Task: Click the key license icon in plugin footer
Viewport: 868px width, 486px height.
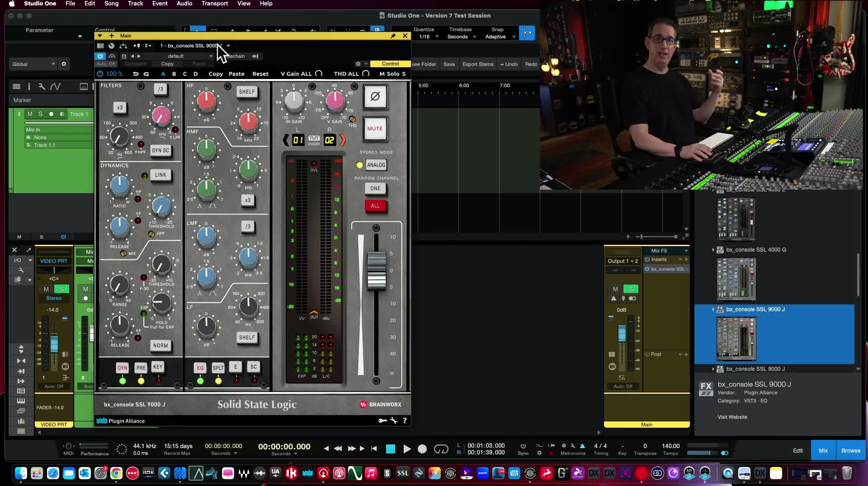Action: [x=382, y=421]
